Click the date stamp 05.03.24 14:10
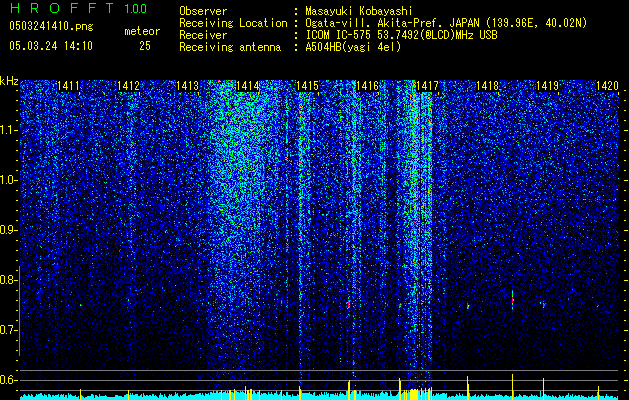Viewport: 629px width, 400px height. point(51,46)
